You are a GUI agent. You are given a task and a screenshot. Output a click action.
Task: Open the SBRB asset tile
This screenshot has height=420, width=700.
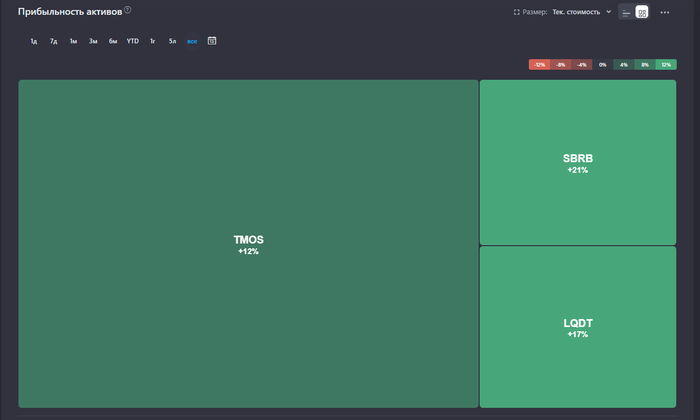(578, 162)
